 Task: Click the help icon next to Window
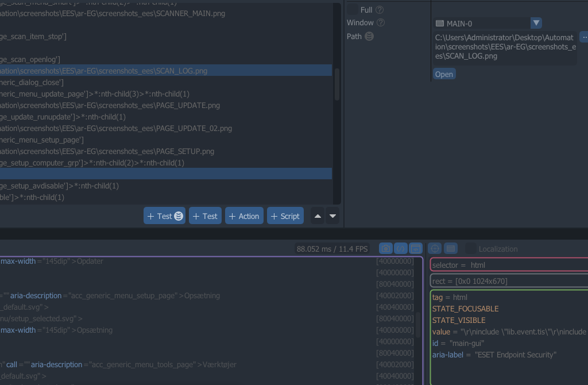(381, 23)
